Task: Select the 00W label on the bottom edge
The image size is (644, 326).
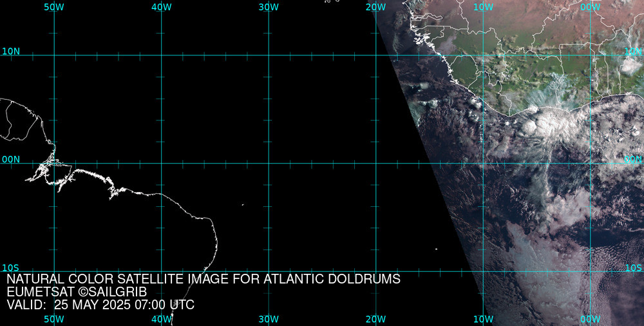Action: click(591, 319)
